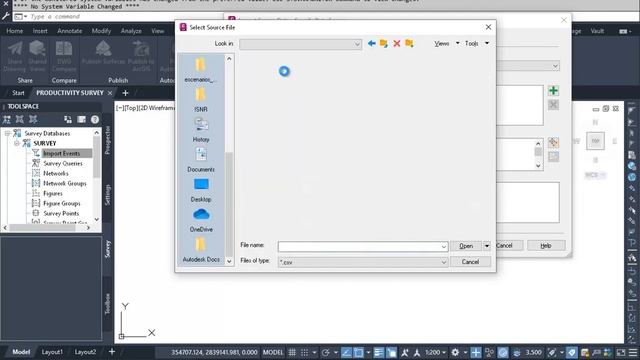Open workspace switching gear icon

coord(455,352)
